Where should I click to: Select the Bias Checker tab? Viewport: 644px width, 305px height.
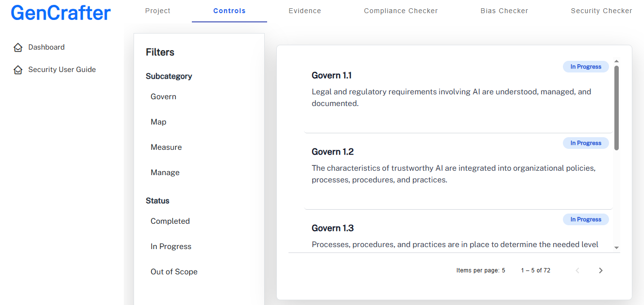click(504, 11)
